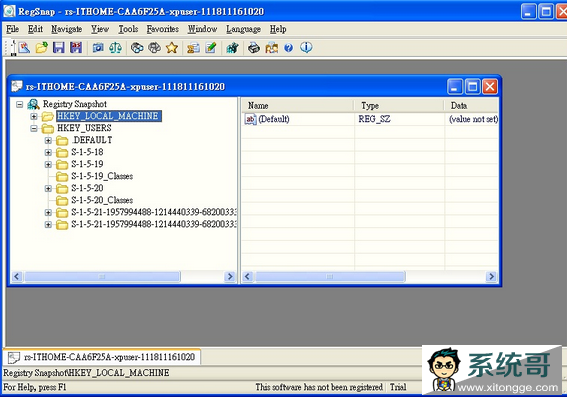This screenshot has height=400, width=567.
Task: Click the edit note pencil icon
Action: [211, 47]
